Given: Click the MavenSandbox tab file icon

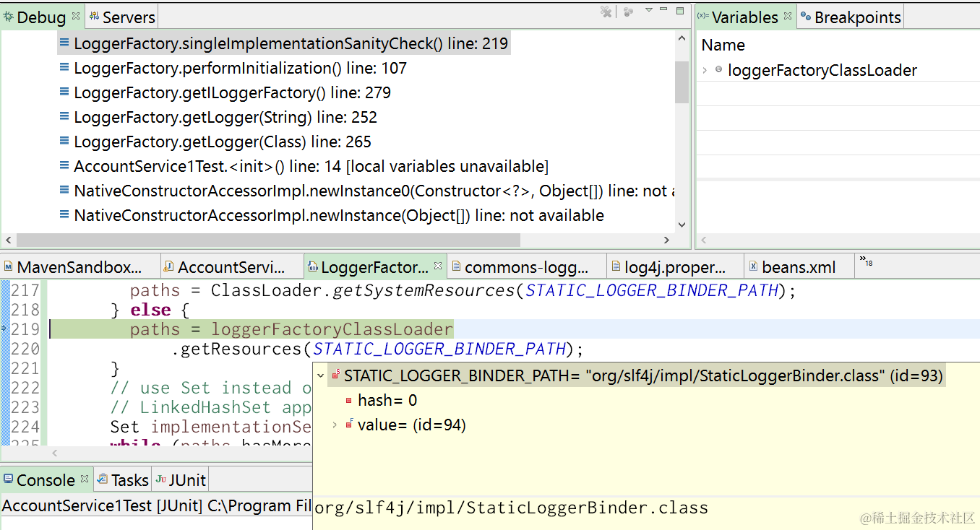Looking at the screenshot, I should (x=9, y=267).
